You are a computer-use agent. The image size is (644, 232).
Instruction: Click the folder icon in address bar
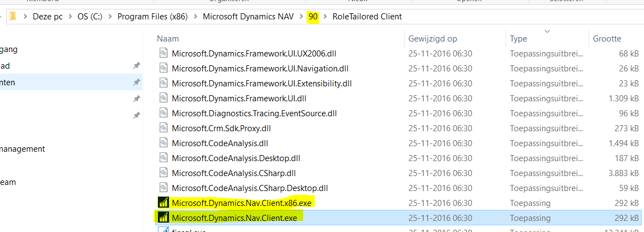point(13,17)
